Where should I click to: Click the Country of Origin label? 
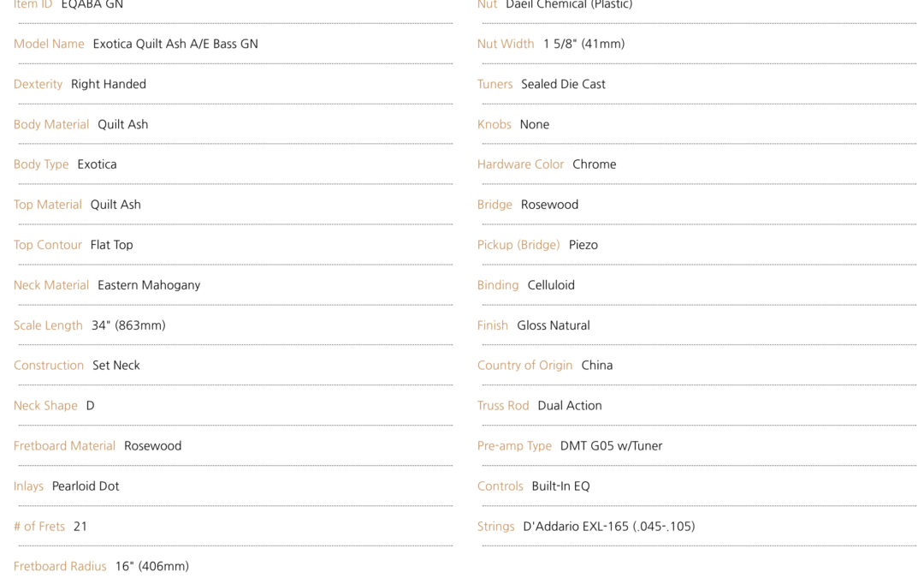(524, 365)
